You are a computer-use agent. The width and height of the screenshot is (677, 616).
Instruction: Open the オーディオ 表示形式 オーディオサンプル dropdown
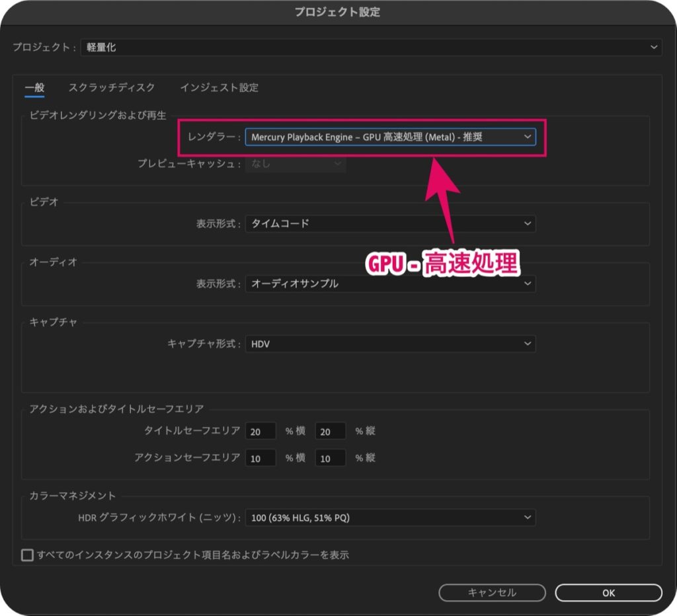click(390, 284)
